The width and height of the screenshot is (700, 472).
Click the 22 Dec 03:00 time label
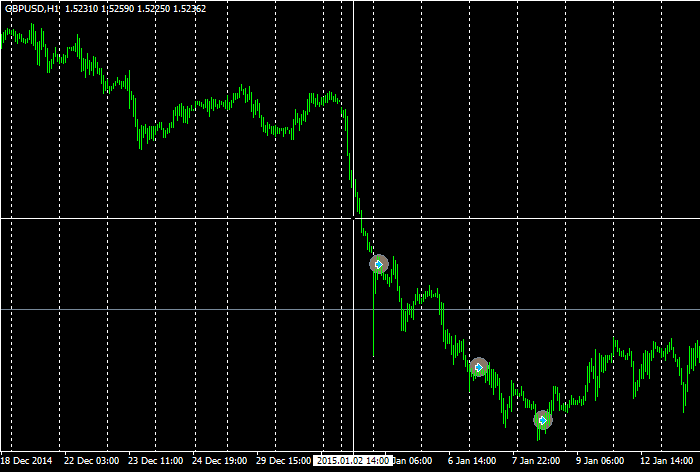click(92, 460)
